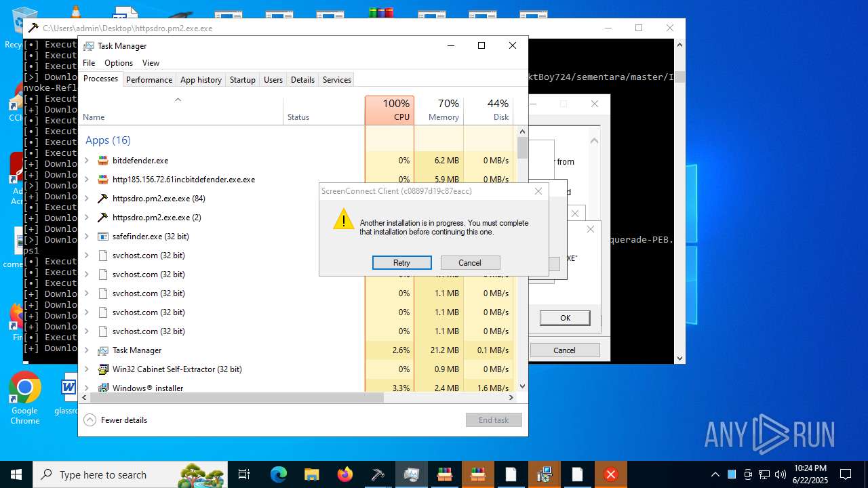Click Cancel in the ScreenConnect Client dialog
Image resolution: width=868 pixels, height=488 pixels.
(x=470, y=263)
